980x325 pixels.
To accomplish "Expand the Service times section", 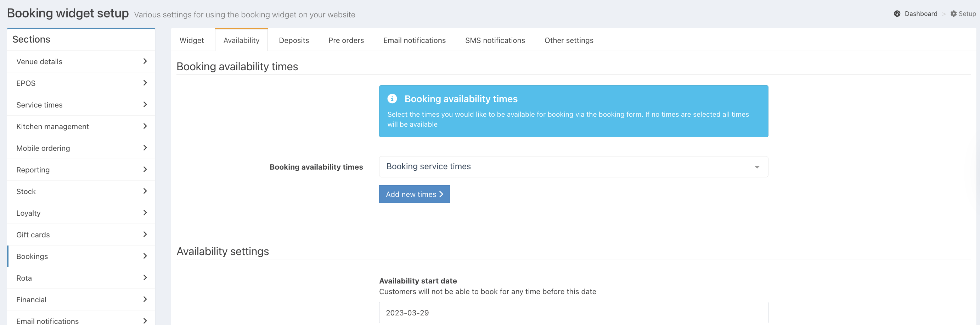I will [x=81, y=105].
